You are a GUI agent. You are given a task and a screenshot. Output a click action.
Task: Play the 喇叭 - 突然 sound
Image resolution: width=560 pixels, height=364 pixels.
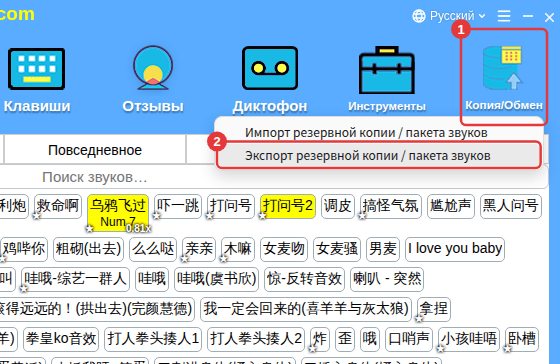pos(387,279)
